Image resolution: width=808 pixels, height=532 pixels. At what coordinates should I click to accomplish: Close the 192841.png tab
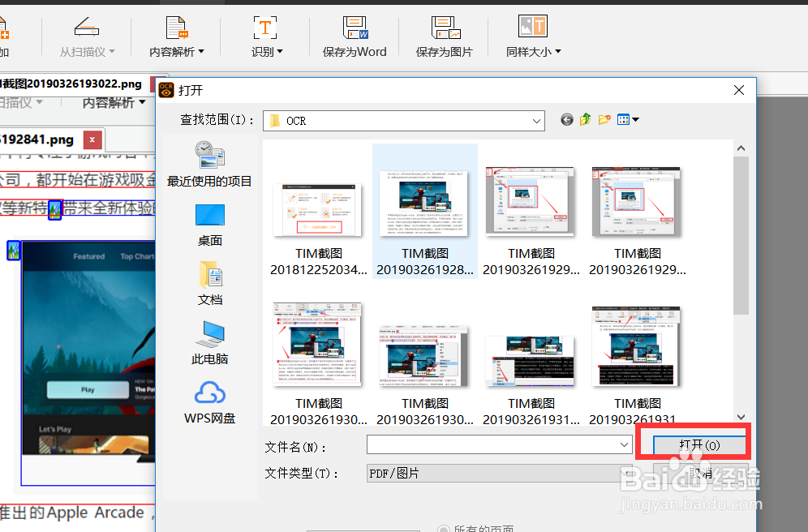[x=92, y=139]
